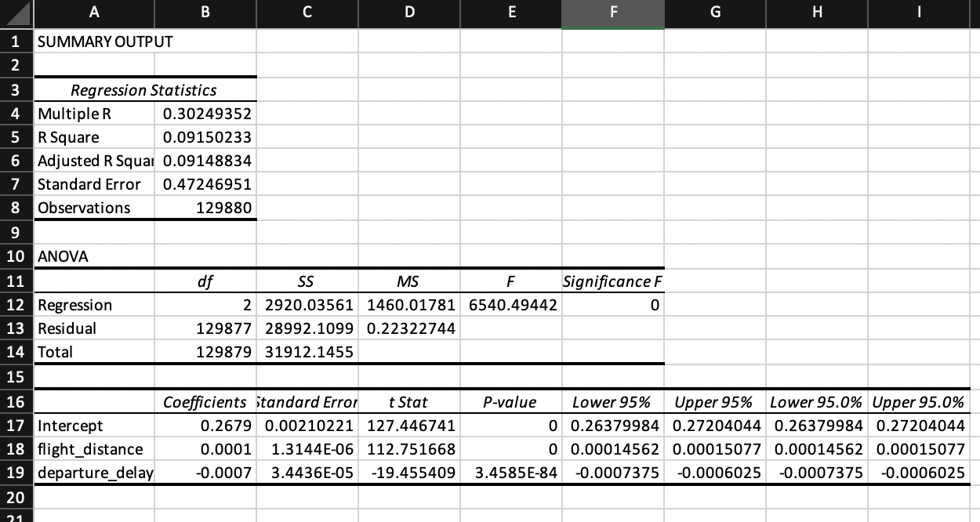Select the Intercept row label

click(95, 426)
